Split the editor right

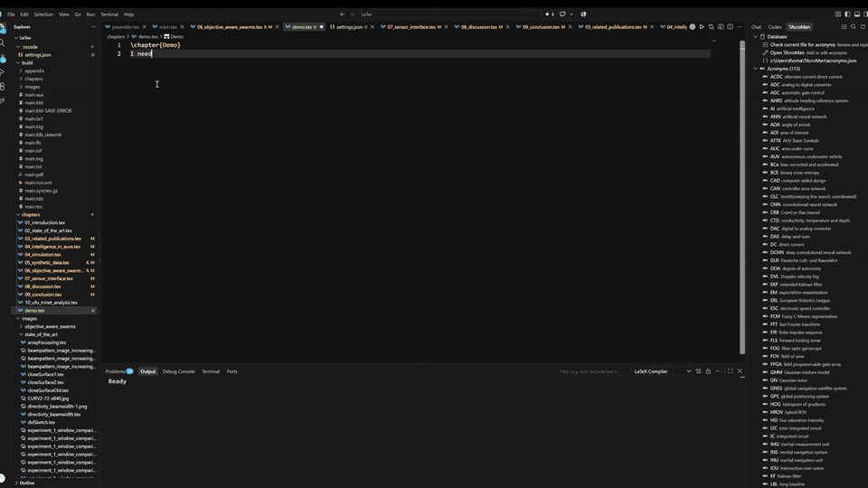pyautogui.click(x=731, y=26)
